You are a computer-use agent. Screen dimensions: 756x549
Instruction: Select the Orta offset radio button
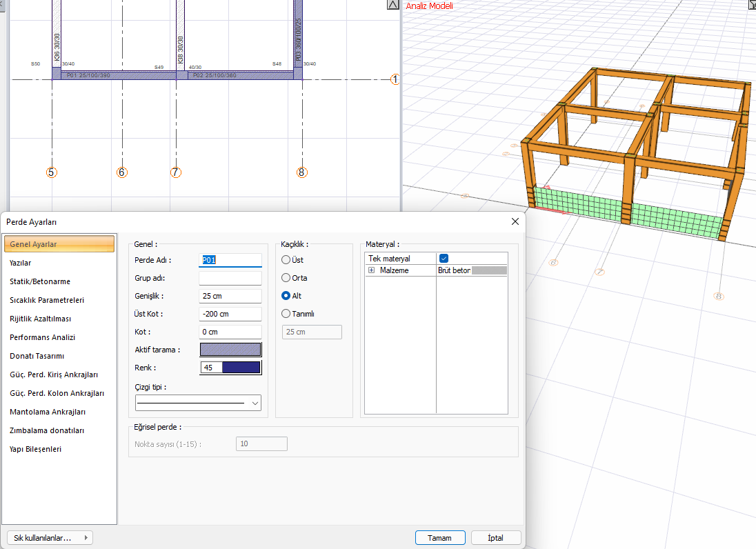tap(286, 278)
